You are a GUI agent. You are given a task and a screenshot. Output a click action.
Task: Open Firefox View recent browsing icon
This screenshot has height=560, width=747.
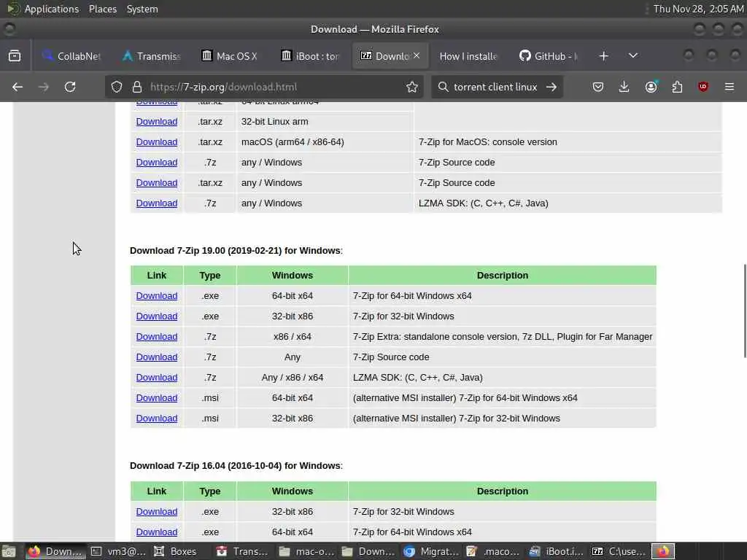pos(15,56)
